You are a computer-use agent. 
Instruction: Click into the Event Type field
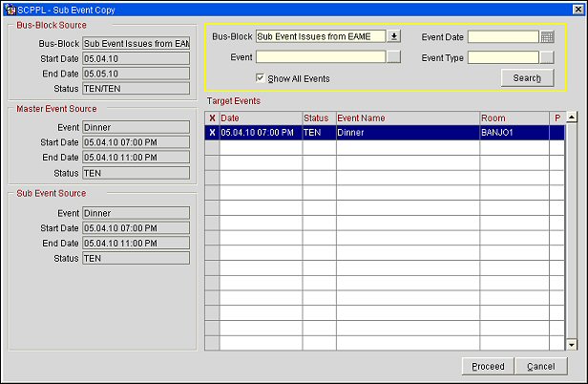point(502,57)
